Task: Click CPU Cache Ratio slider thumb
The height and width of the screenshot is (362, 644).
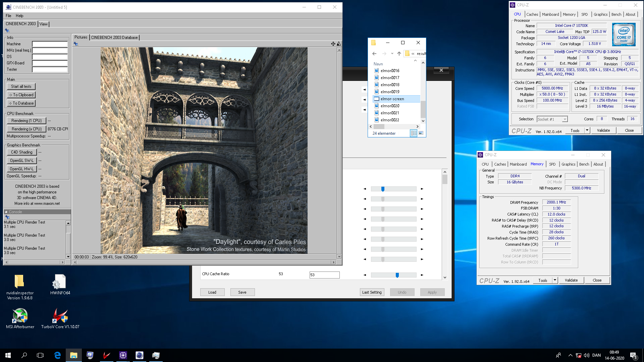Action: [397, 275]
